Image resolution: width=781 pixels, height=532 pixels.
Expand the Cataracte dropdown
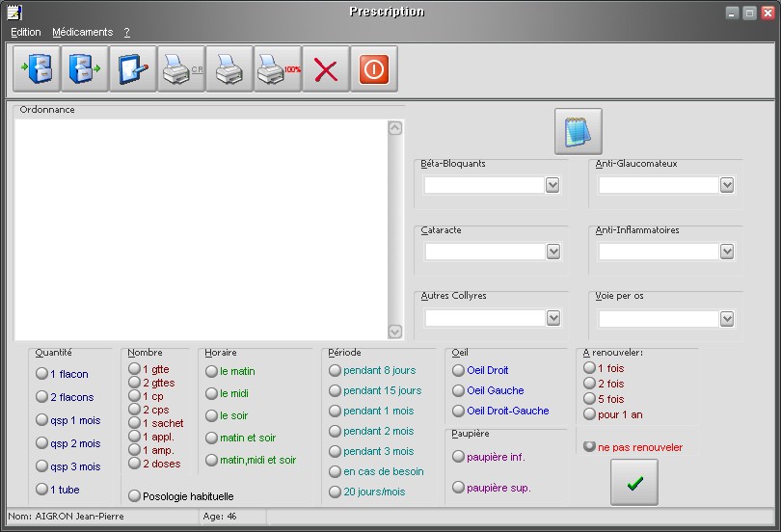[x=552, y=252]
